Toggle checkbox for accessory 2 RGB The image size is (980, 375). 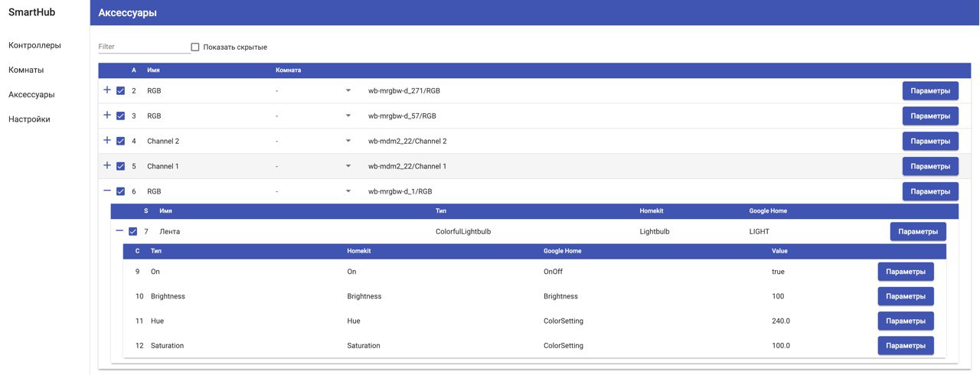(x=120, y=91)
